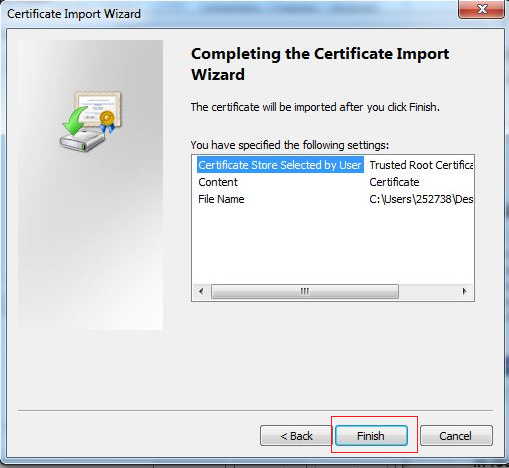Click the Finish button
509x468 pixels.
pos(371,435)
